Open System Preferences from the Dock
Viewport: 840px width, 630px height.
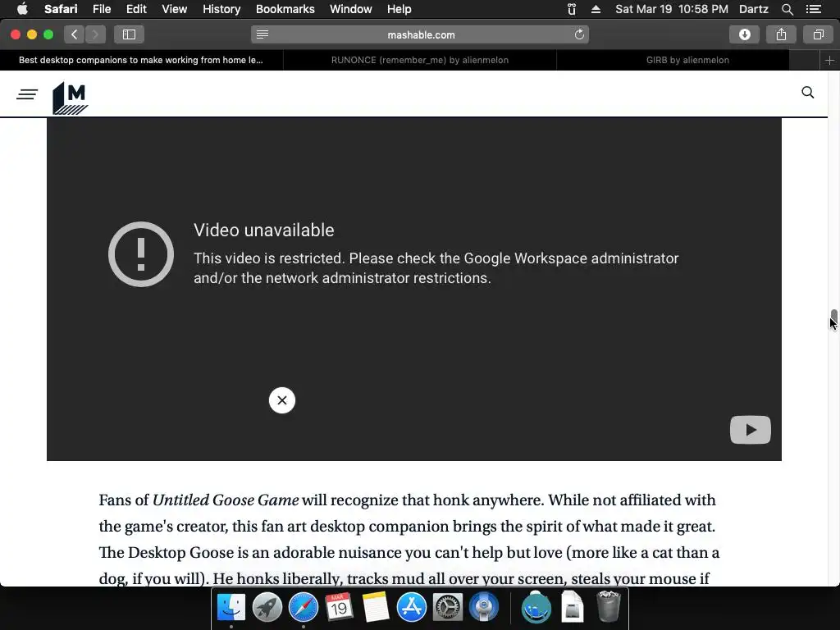pyautogui.click(x=447, y=608)
